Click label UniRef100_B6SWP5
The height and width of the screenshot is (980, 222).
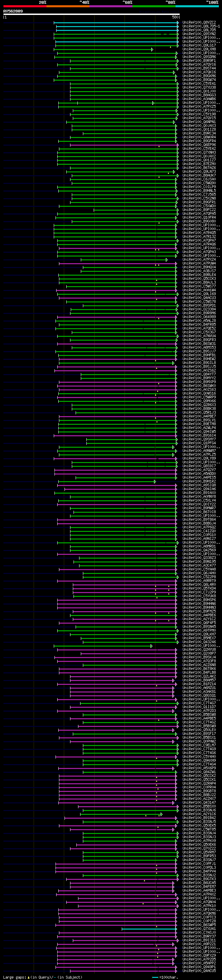(199, 925)
